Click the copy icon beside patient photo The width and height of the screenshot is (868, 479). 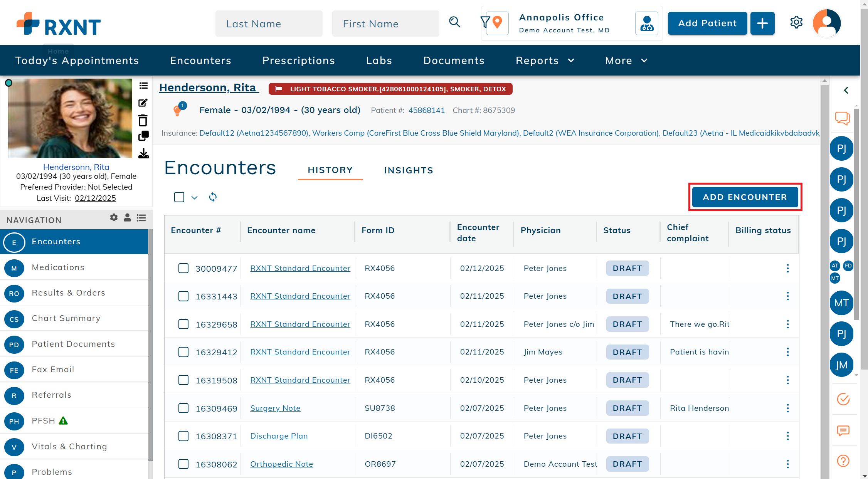pos(143,136)
